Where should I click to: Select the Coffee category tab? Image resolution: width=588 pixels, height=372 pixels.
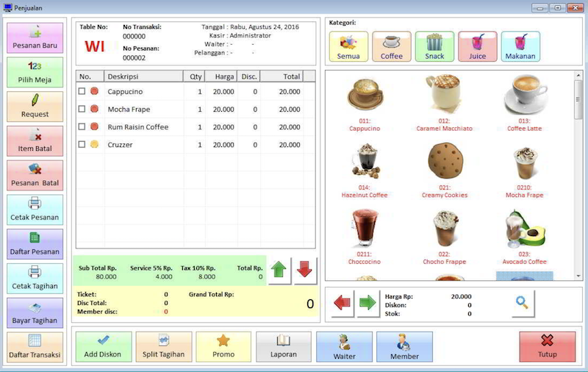(x=391, y=46)
